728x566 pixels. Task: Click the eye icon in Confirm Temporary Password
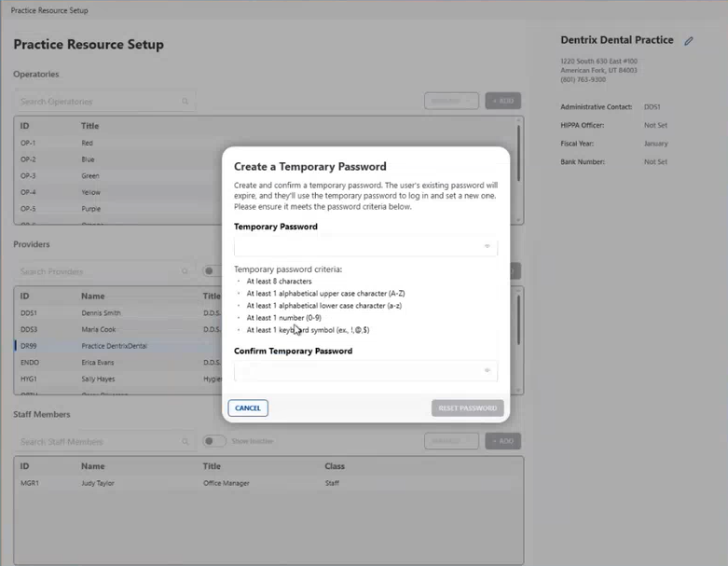[x=487, y=370]
